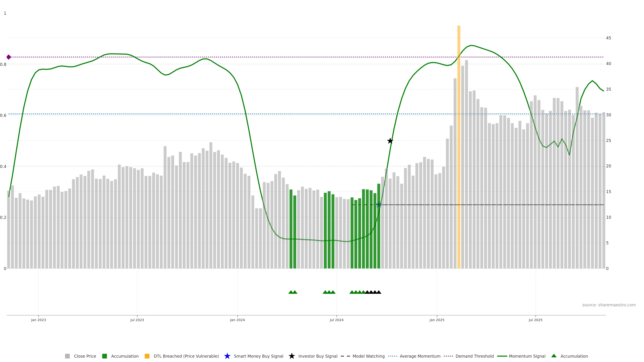
Task: Click the purple diamond marker on Demand Threshold line
Action: point(9,57)
